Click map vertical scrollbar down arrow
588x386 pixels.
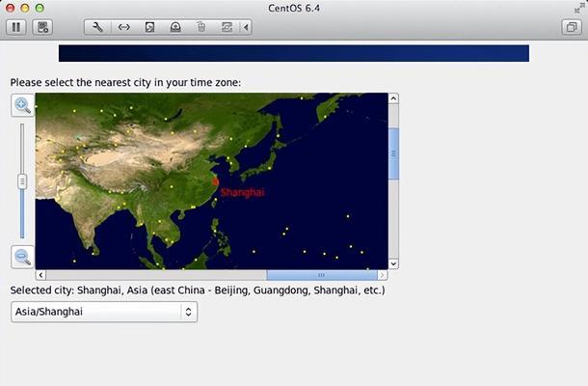point(393,263)
